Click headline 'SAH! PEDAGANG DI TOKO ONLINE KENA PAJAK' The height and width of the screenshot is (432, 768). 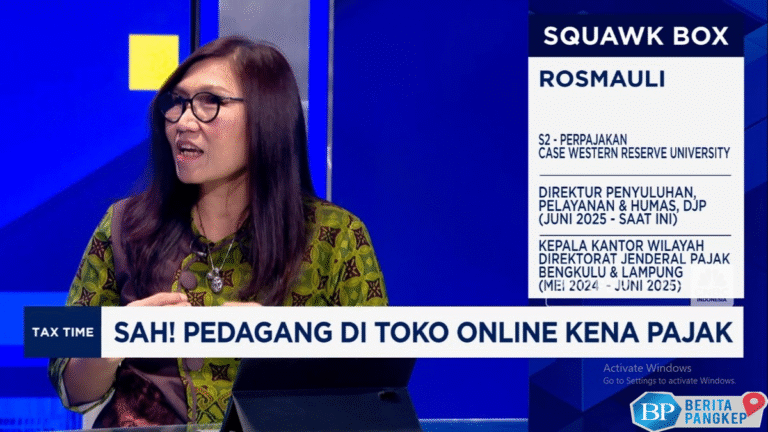[x=423, y=332]
